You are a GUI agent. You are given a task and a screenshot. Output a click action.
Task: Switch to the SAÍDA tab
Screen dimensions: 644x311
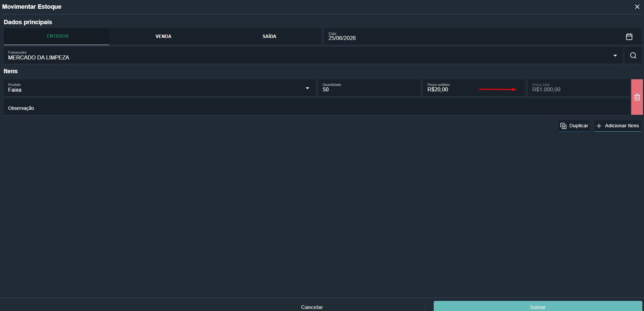pos(269,36)
